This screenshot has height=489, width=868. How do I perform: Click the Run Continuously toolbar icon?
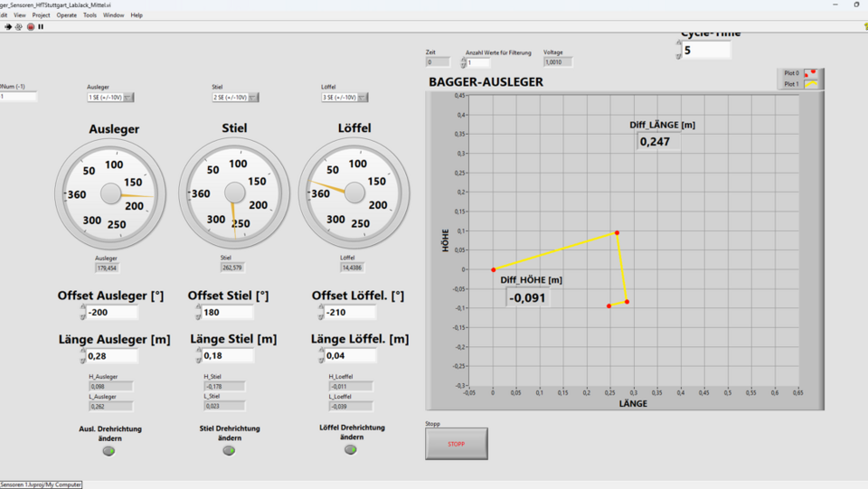[19, 26]
